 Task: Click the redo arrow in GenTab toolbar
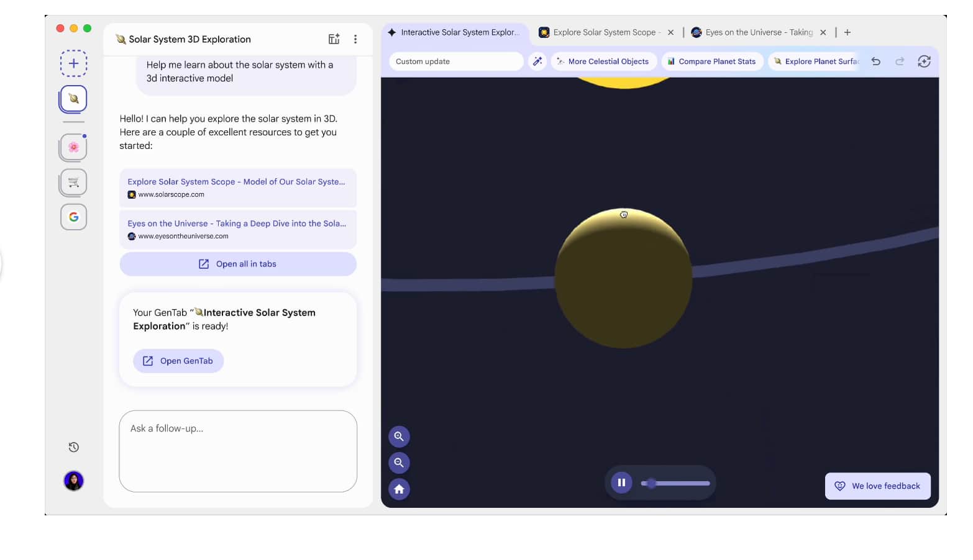[900, 61]
